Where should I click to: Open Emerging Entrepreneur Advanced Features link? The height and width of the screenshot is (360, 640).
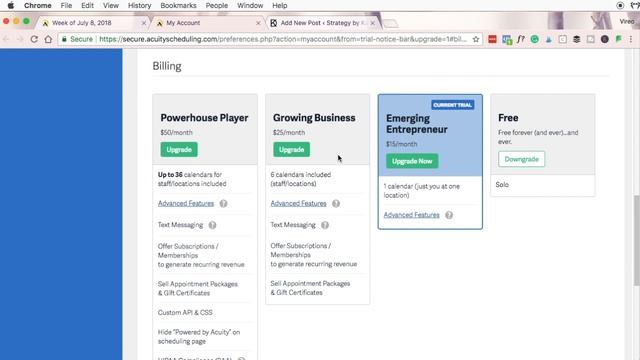(x=411, y=215)
